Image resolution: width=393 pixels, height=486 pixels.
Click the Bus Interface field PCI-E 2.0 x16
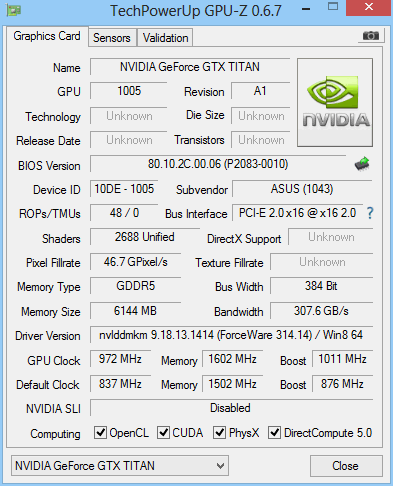pyautogui.click(x=298, y=213)
